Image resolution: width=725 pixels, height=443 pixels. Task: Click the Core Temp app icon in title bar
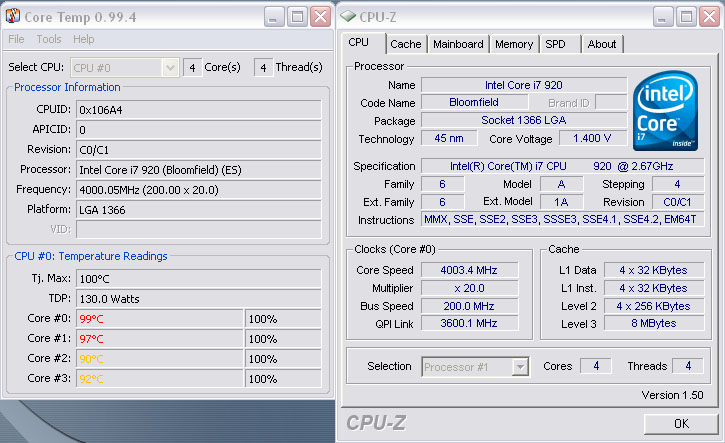tap(12, 16)
